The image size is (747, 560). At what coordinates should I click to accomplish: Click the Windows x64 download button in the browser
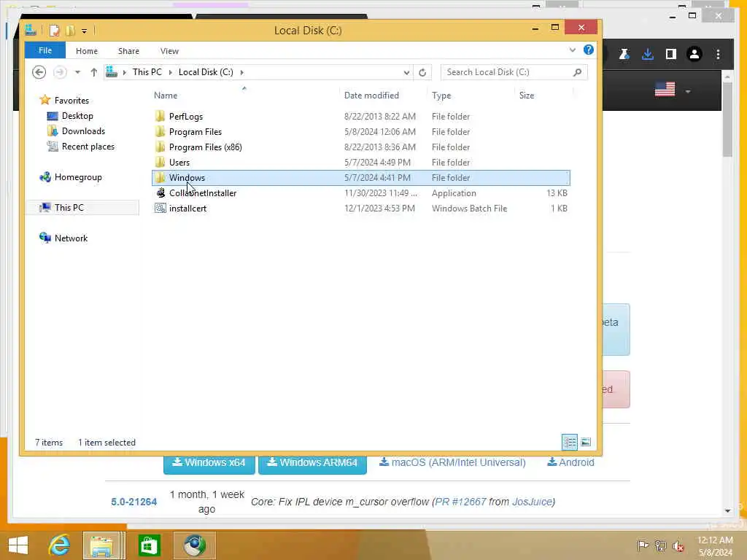coord(209,463)
